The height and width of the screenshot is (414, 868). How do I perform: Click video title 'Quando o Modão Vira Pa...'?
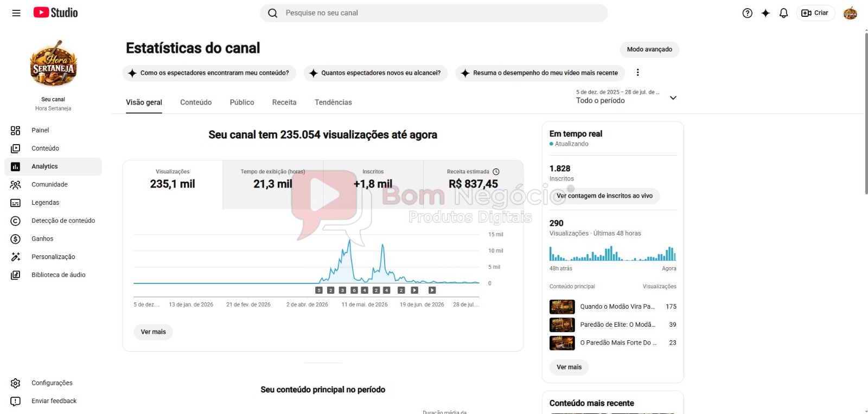click(617, 307)
